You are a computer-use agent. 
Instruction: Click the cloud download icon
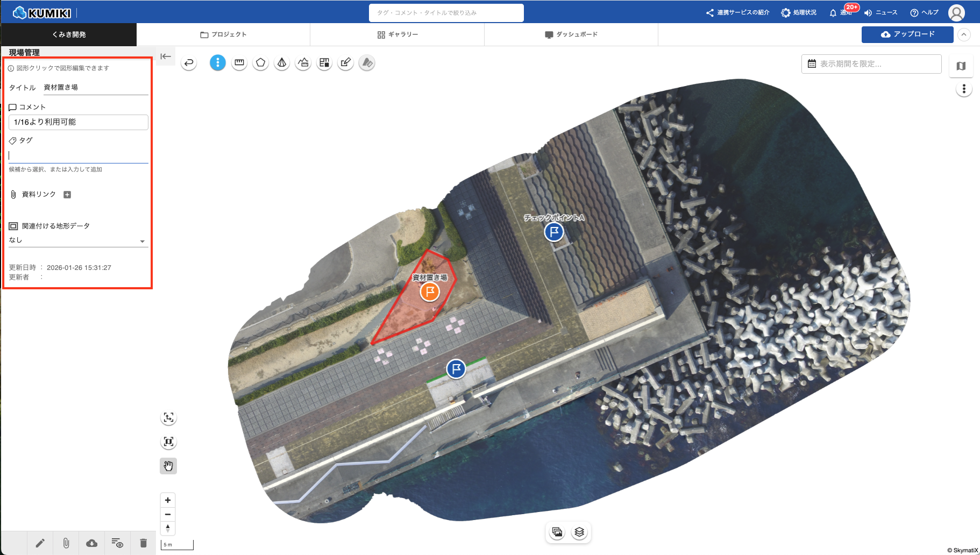pyautogui.click(x=92, y=543)
